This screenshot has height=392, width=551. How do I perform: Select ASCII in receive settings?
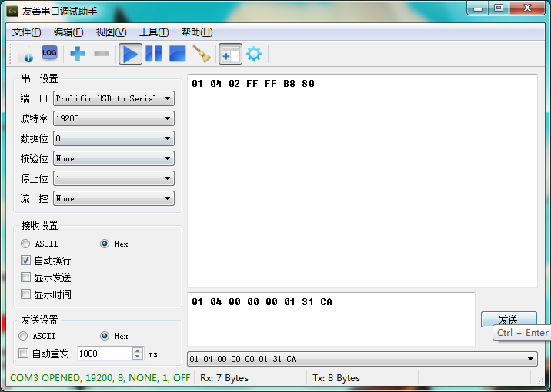[26, 244]
